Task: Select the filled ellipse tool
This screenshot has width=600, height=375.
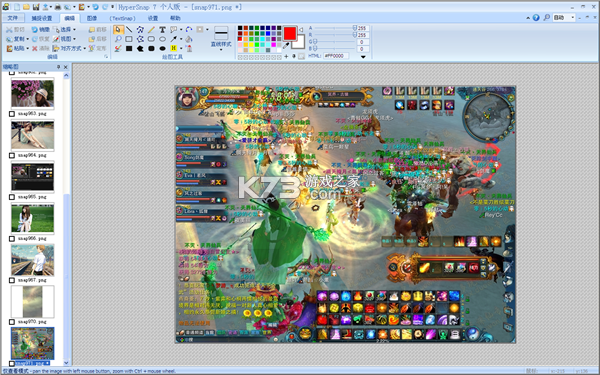Action: [x=163, y=49]
